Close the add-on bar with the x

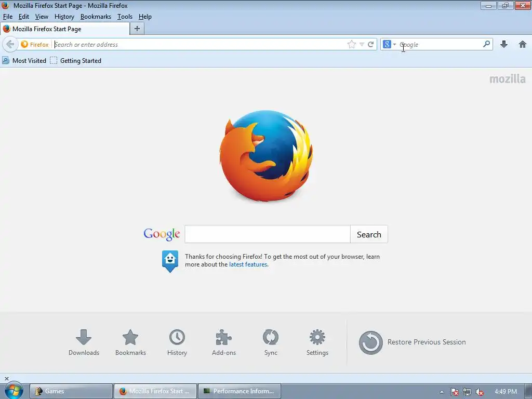(6, 379)
